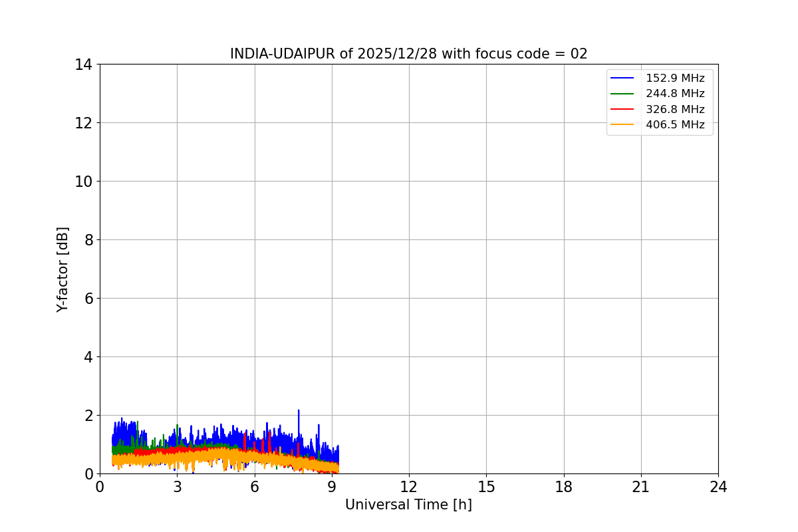
Task: Click the plot title INDIA-UDAIPUR of 2025/12/28
Action: coord(409,54)
